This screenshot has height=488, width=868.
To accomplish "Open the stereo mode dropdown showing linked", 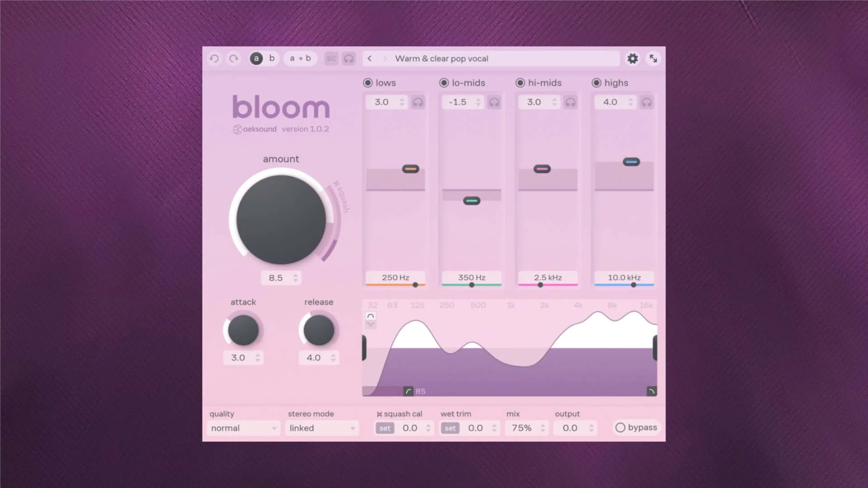I will pos(321,428).
